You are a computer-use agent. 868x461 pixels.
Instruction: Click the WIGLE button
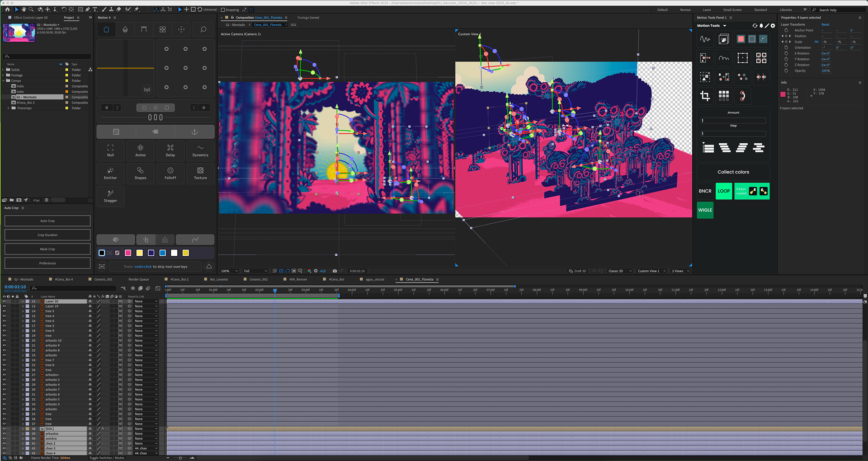705,210
